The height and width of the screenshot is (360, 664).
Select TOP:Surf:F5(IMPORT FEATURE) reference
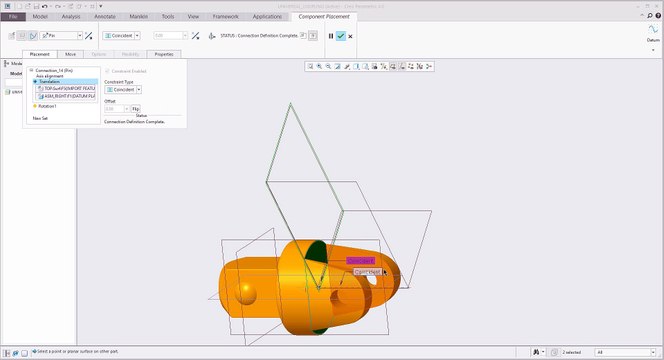coord(66,89)
